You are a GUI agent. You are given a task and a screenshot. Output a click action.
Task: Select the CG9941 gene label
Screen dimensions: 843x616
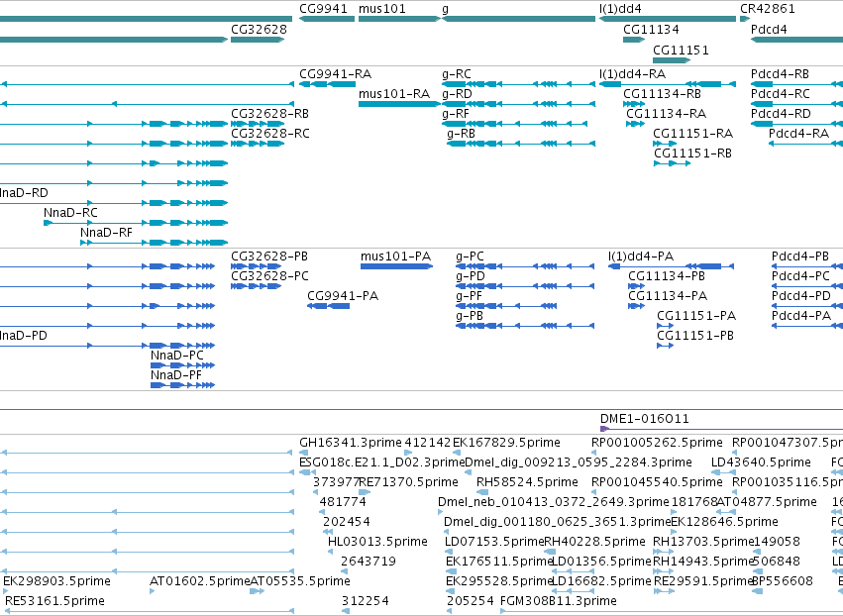coord(323,9)
